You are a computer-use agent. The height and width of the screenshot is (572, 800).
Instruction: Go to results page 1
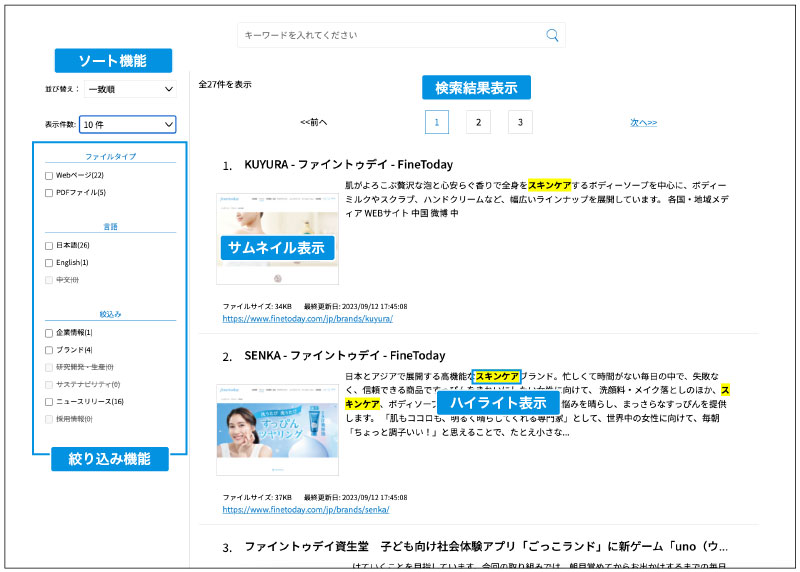(437, 122)
